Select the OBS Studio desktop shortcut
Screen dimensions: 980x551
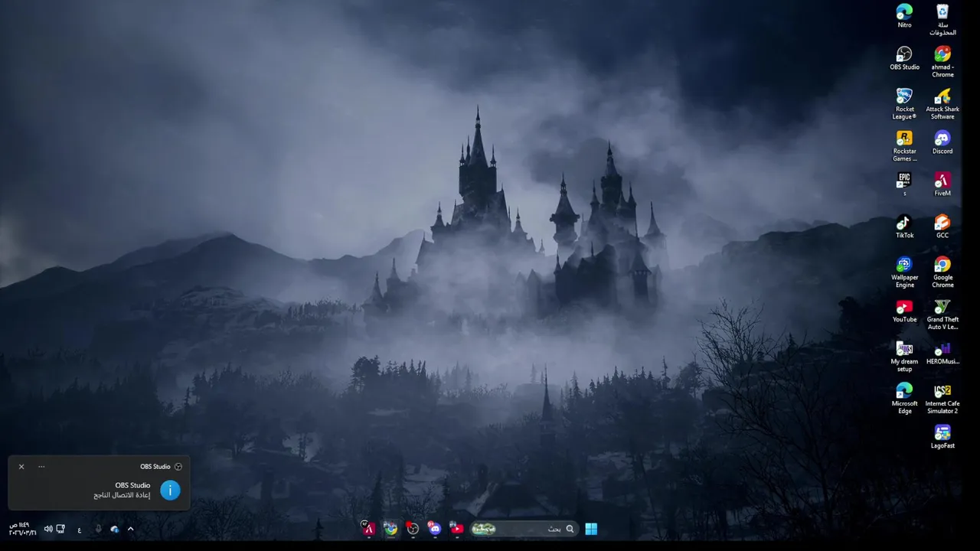coord(904,58)
